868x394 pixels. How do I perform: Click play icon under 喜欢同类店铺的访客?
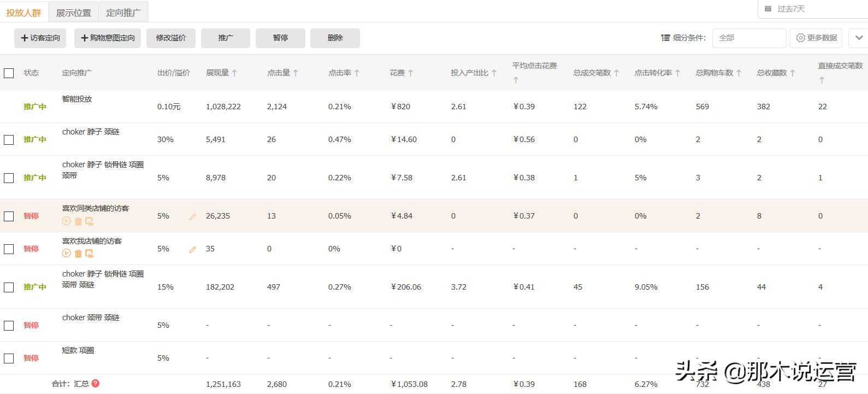coord(66,221)
